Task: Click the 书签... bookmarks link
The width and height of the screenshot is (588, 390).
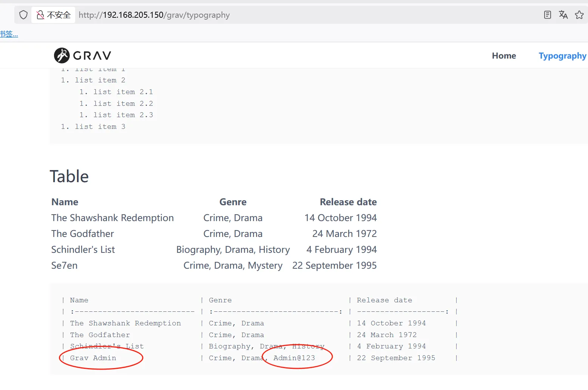Action: [x=9, y=34]
